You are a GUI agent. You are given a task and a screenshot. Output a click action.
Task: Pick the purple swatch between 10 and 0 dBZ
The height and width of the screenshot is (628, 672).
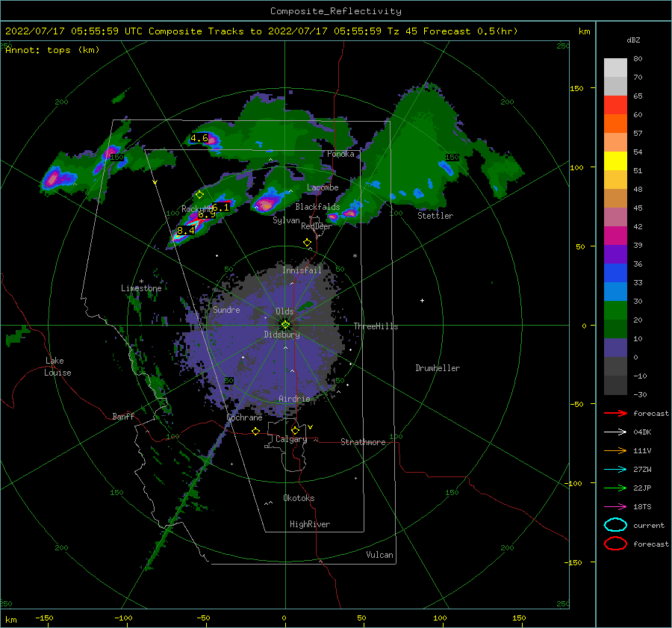(x=615, y=348)
